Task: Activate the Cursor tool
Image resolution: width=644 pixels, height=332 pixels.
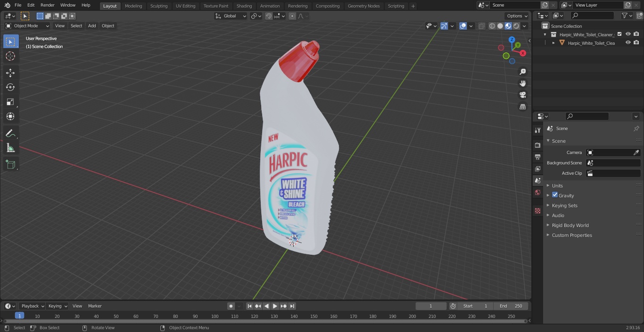Action: point(10,56)
